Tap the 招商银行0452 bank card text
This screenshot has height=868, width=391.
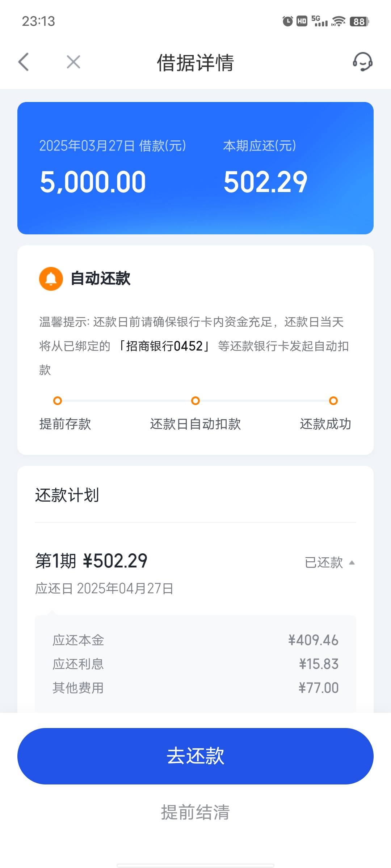point(164,346)
